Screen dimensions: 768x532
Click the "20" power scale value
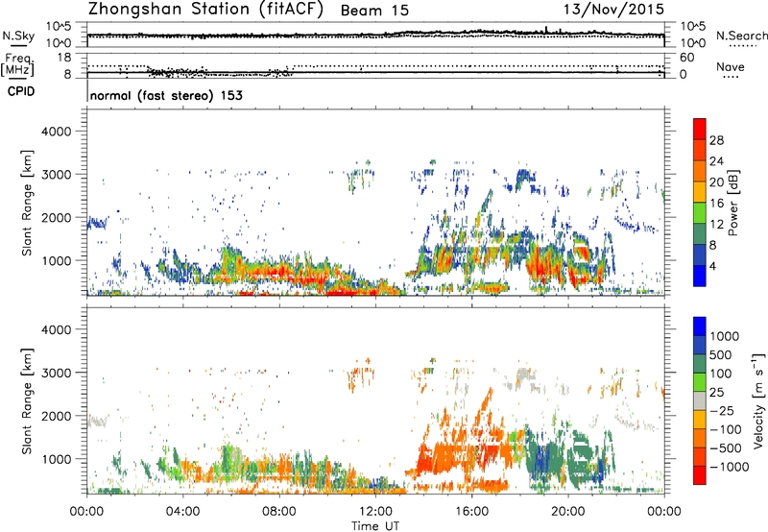pos(716,182)
